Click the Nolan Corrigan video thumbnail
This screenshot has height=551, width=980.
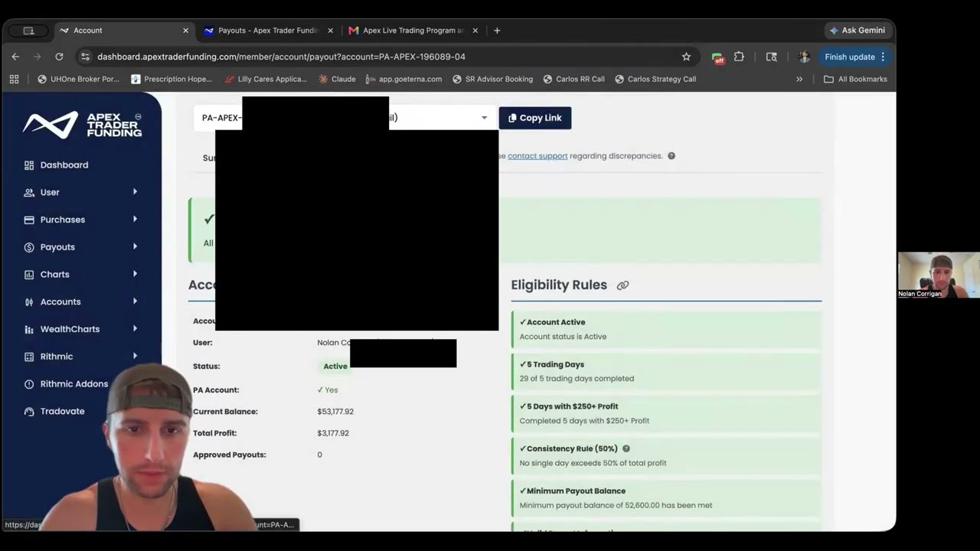[x=939, y=275]
